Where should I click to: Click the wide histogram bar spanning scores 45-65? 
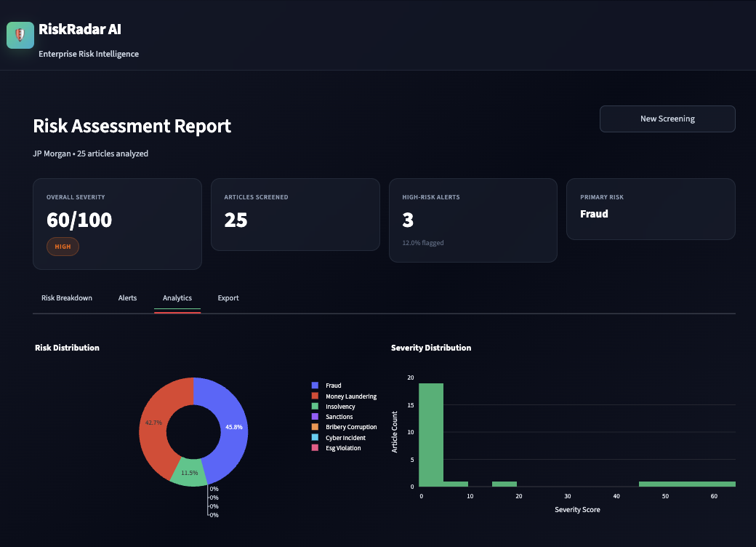[x=687, y=484]
